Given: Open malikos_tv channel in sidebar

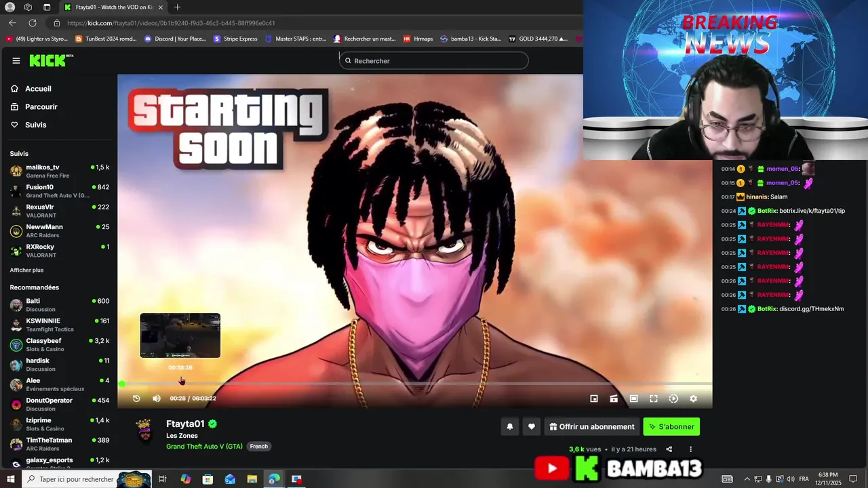Looking at the screenshot, I should pyautogui.click(x=60, y=171).
